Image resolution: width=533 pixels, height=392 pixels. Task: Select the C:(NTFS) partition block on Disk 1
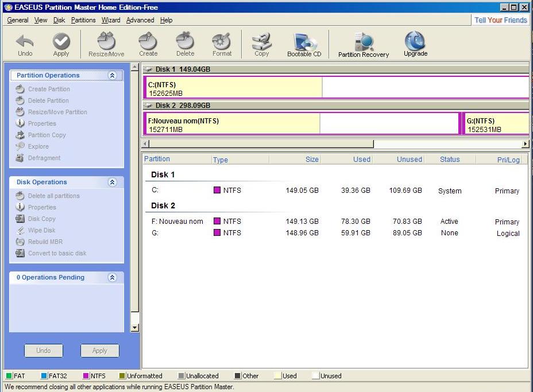(336, 87)
